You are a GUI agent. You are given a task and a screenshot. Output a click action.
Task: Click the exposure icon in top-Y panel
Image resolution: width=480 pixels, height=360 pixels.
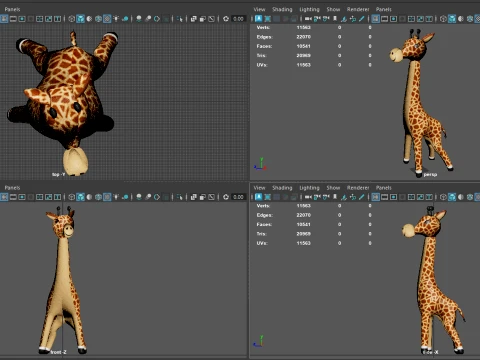pyautogui.click(x=226, y=19)
